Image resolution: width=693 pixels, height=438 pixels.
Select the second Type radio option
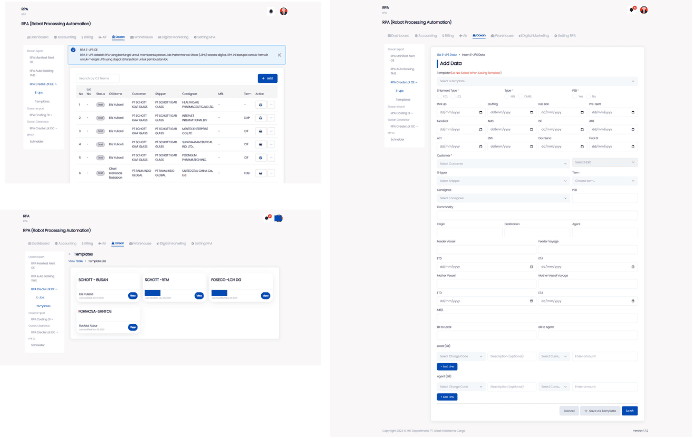pyautogui.click(x=521, y=96)
